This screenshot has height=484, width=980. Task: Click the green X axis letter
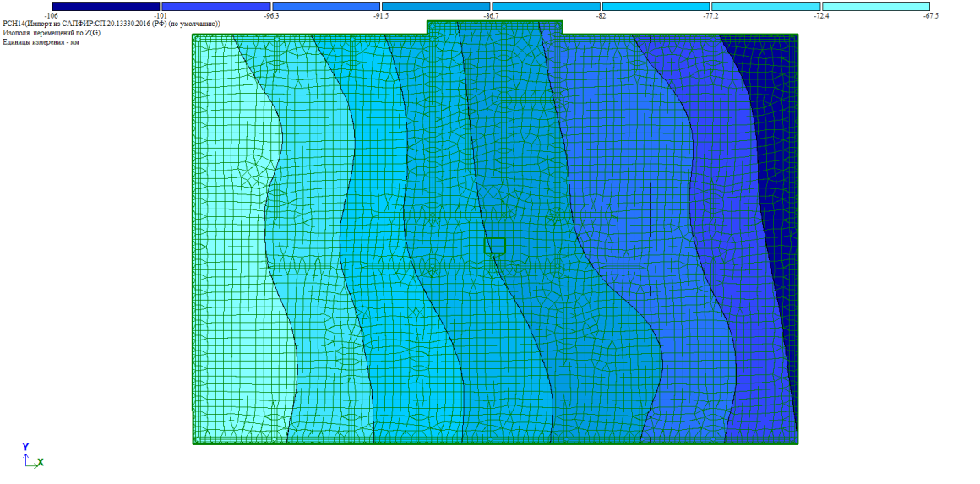click(40, 462)
